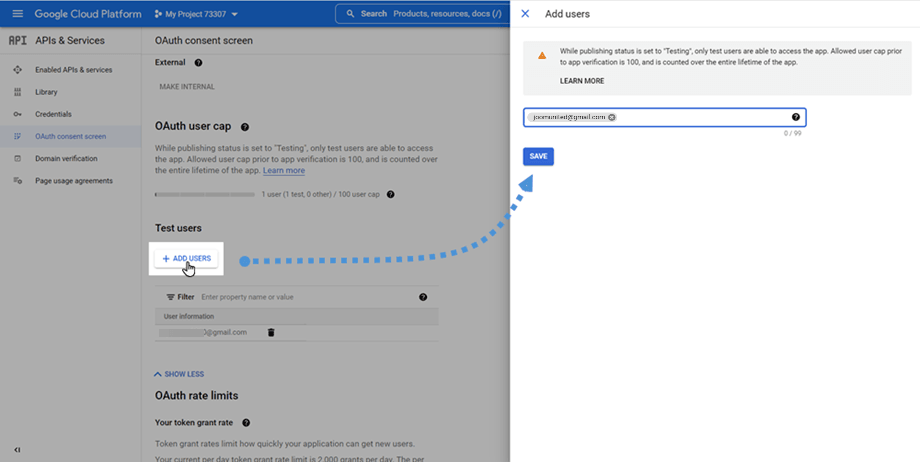
Task: Click the OAuth consent screen sidebar icon
Action: [x=18, y=136]
